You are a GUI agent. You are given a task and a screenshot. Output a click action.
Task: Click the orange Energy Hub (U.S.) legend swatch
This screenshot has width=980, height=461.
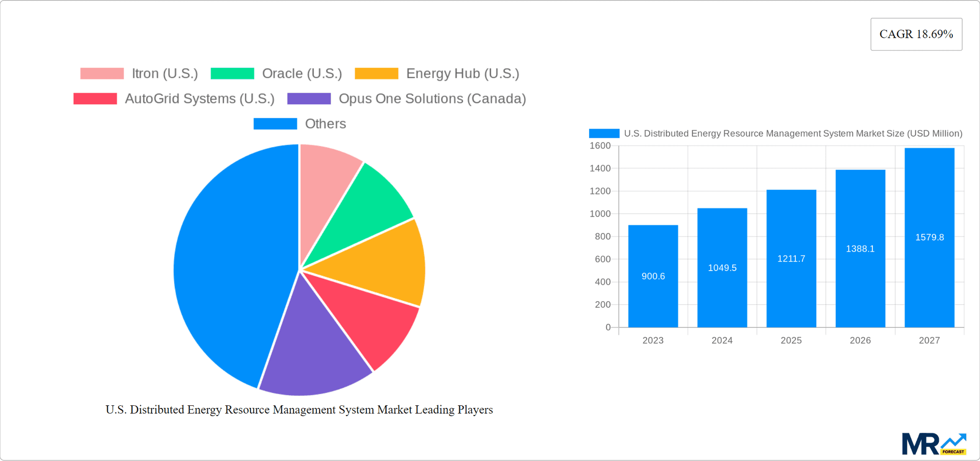point(376,74)
